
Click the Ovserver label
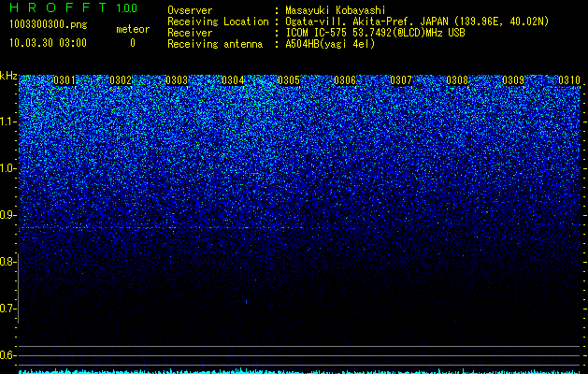point(190,10)
